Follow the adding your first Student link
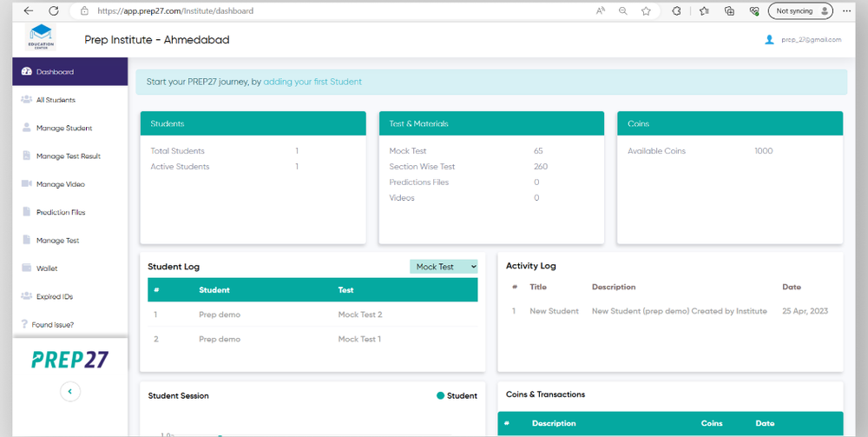This screenshot has height=437, width=868. (x=312, y=82)
